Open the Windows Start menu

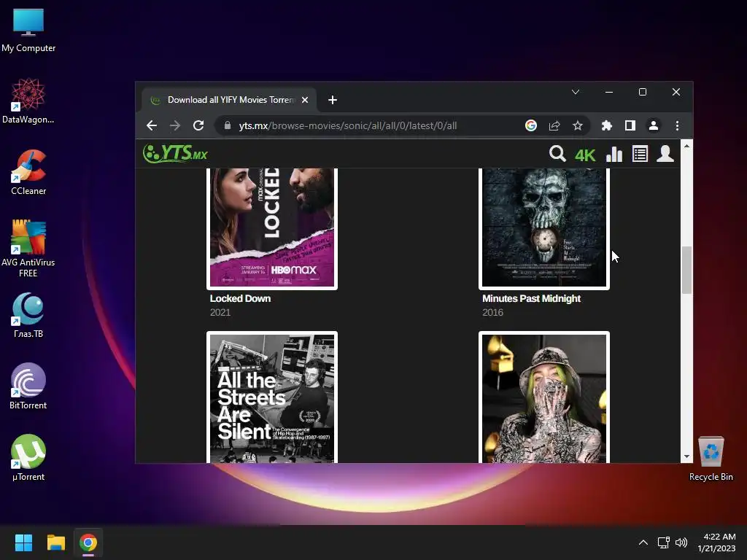coord(23,542)
